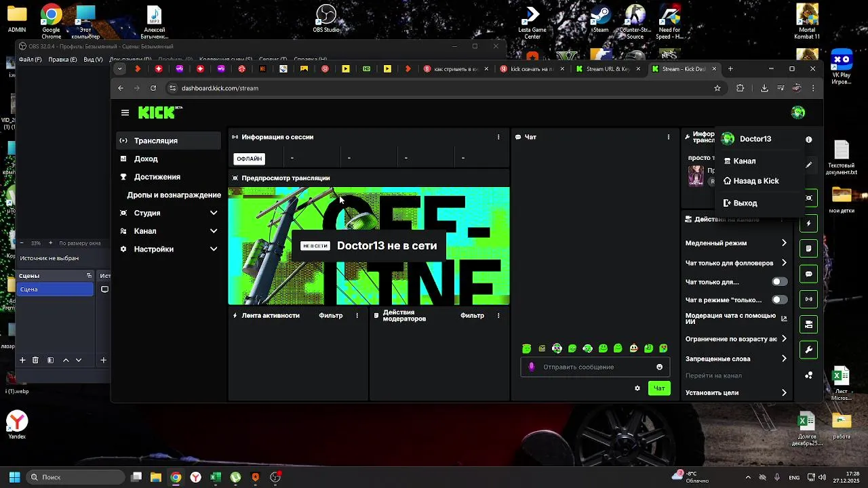Click the broadcast signal icon in right sidebar
Viewport: 868px width, 488px height.
[808, 300]
